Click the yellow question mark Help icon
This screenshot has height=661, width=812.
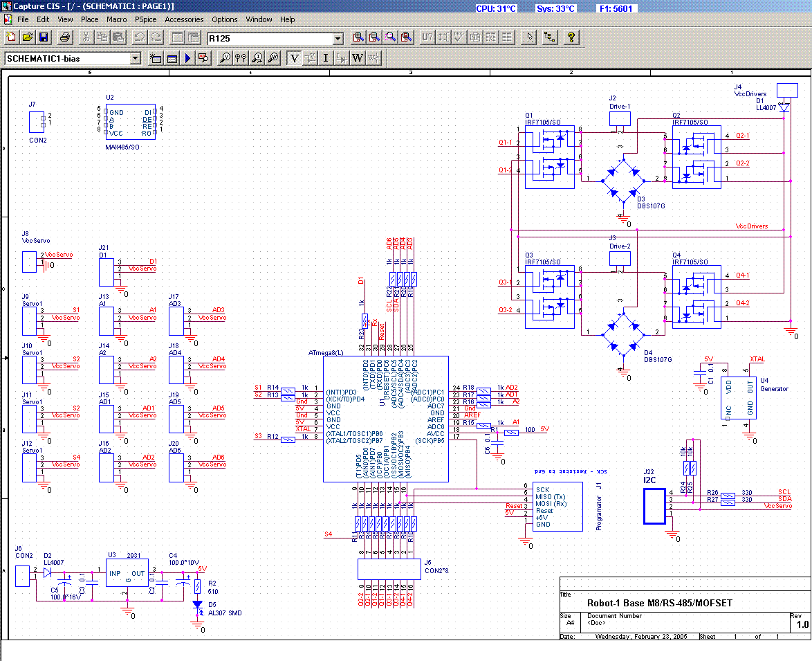(571, 38)
